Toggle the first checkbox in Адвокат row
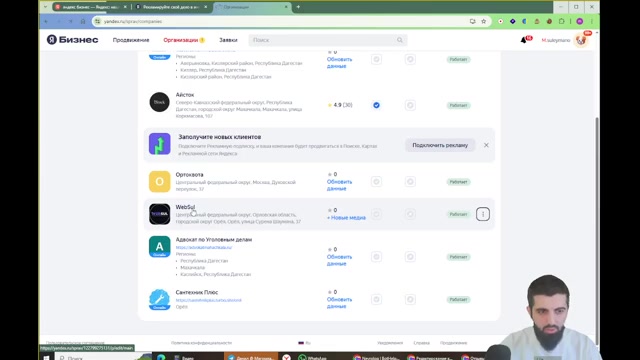This screenshot has height=360, width=640. [376, 257]
